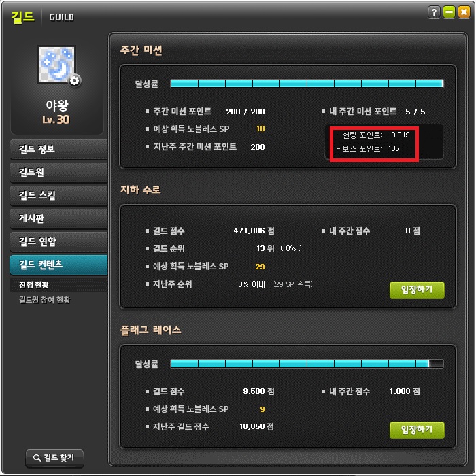Go to the 길드 연합 tab
476x476 pixels.
click(x=58, y=241)
